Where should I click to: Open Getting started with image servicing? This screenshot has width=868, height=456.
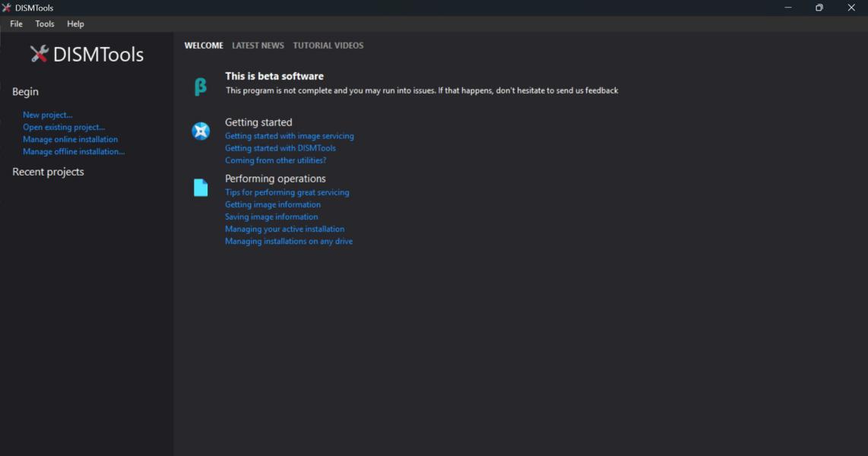click(x=289, y=136)
